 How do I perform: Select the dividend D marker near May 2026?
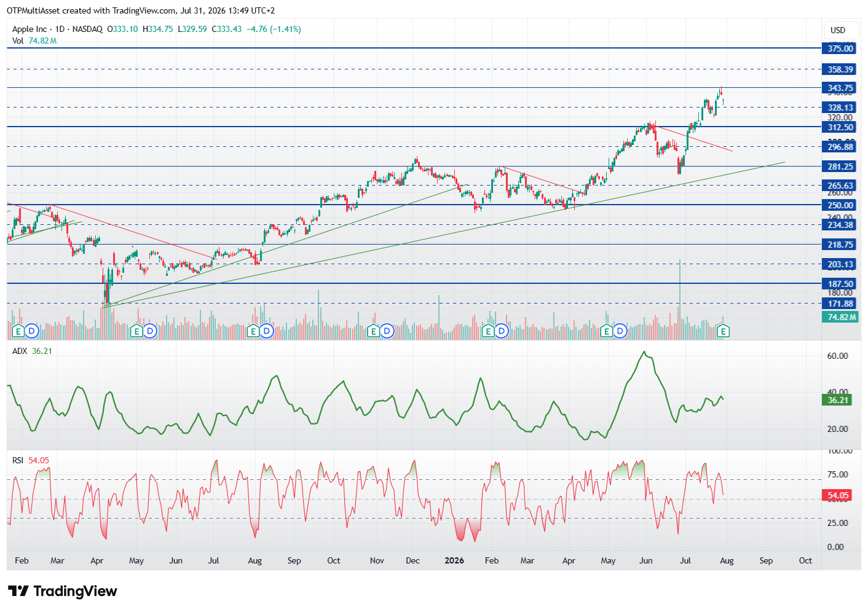620,331
